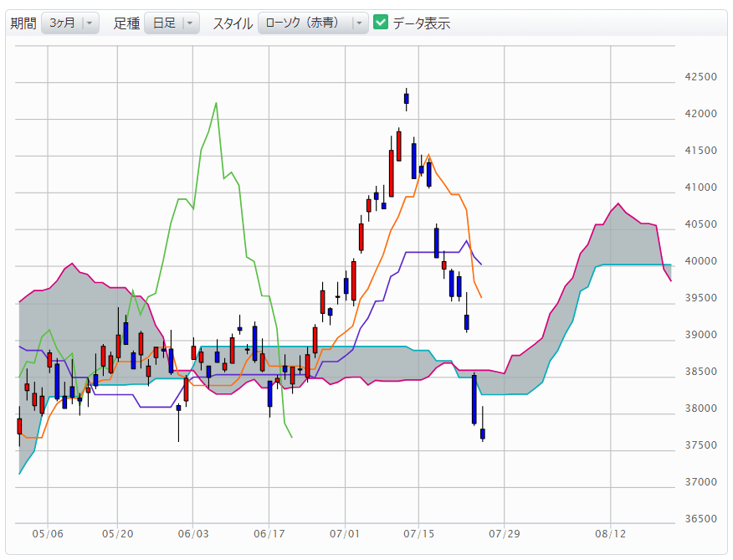The image size is (733, 560).
Task: Toggle the データ表示 checkbox
Action: pos(381,22)
